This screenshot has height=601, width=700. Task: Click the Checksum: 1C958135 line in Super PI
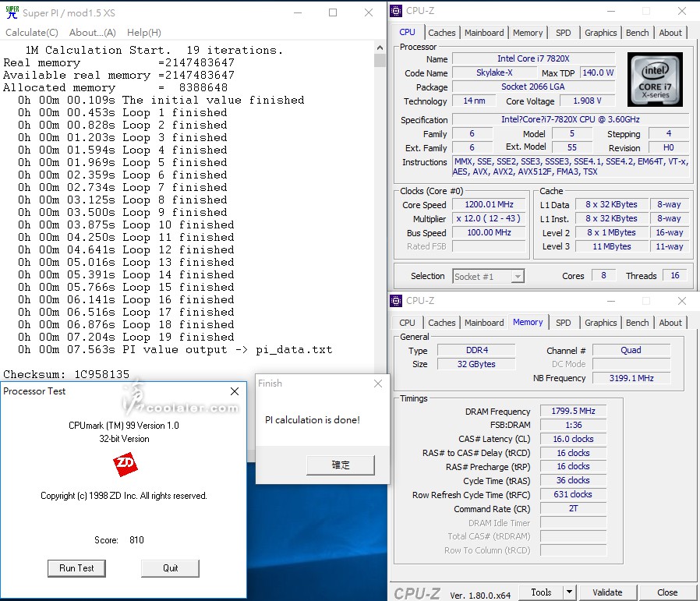(66, 374)
